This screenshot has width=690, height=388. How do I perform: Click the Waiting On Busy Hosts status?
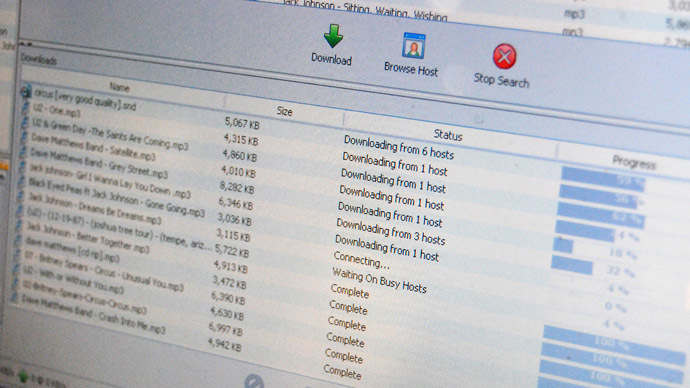click(379, 280)
